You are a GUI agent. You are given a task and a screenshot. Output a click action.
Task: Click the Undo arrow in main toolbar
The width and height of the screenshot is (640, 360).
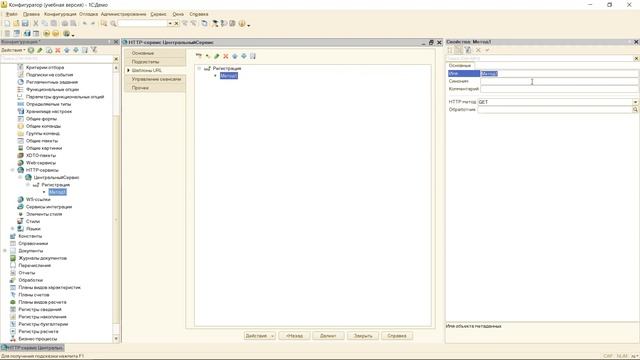pos(84,24)
